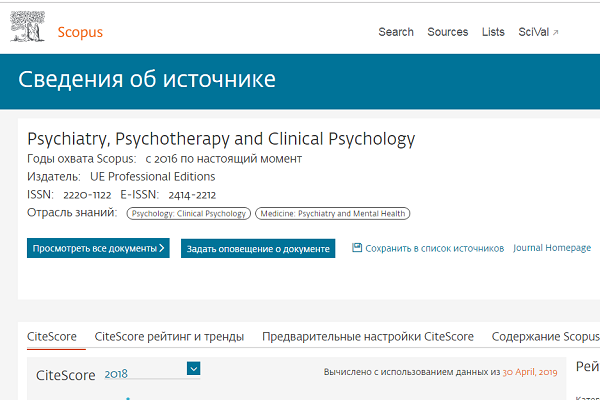Click the E-ISSN value 2414-2212
600x400 pixels.
[192, 195]
